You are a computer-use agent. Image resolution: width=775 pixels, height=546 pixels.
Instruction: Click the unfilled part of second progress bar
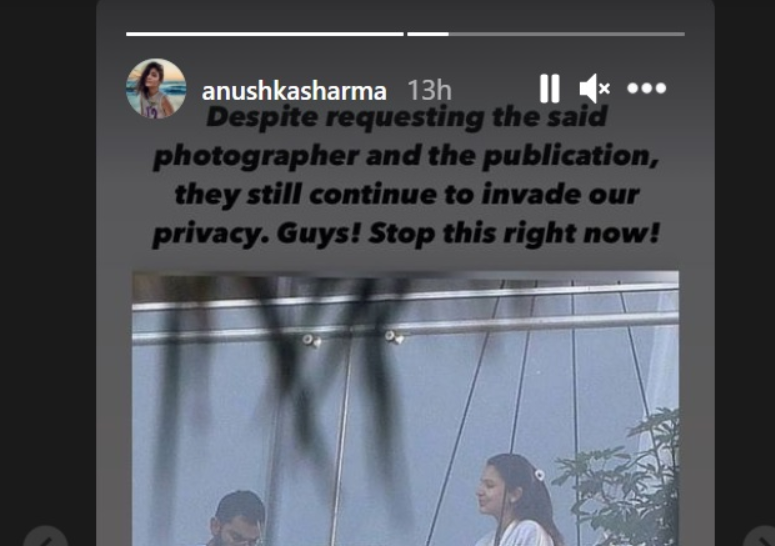click(567, 34)
